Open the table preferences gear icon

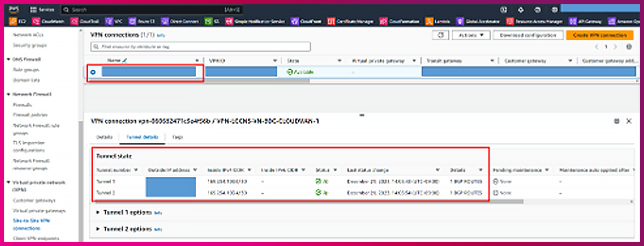(629, 47)
